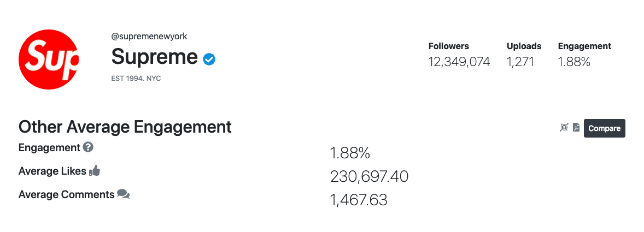Click the PDF export icon
The height and width of the screenshot is (232, 644).
[576, 128]
